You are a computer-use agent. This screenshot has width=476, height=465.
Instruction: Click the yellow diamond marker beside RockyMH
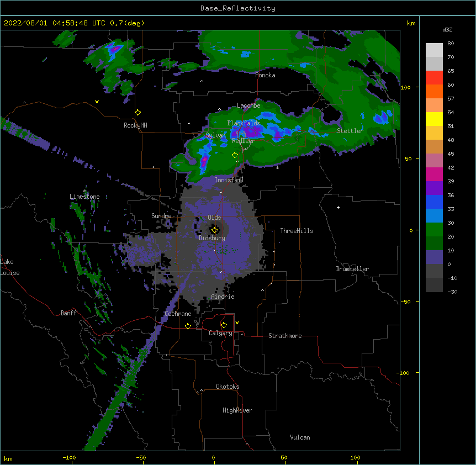click(x=138, y=113)
